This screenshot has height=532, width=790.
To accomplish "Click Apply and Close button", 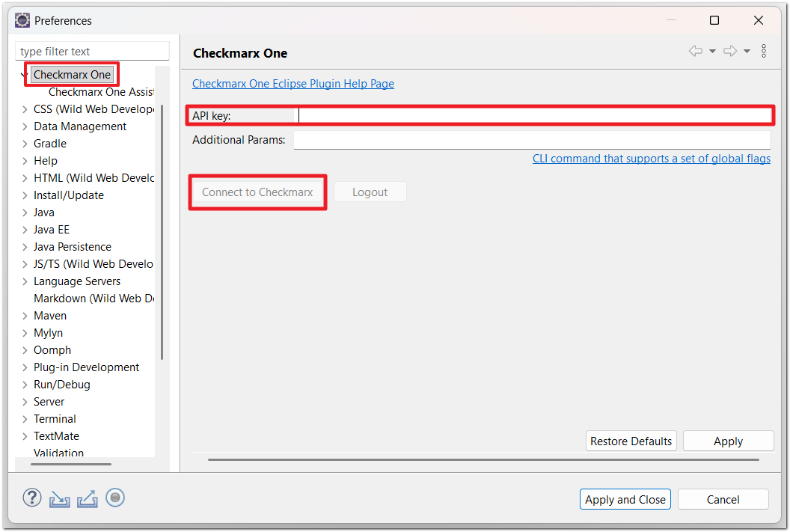I will (x=625, y=499).
